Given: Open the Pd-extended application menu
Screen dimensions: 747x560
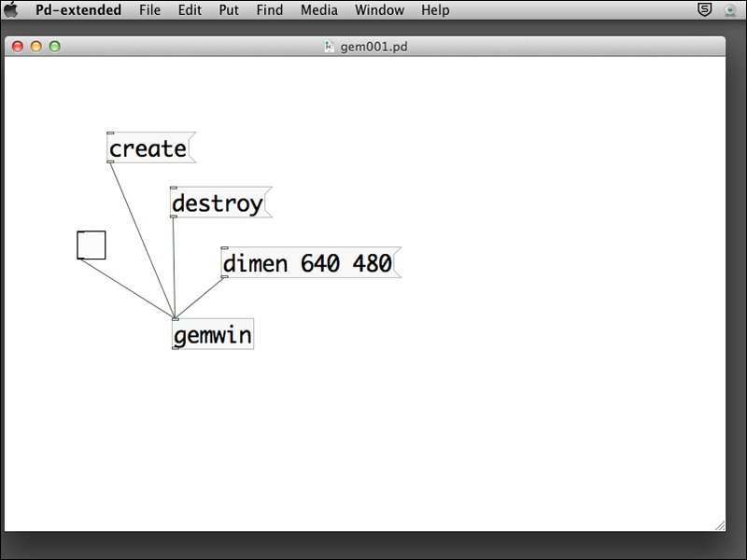Looking at the screenshot, I should 78,10.
